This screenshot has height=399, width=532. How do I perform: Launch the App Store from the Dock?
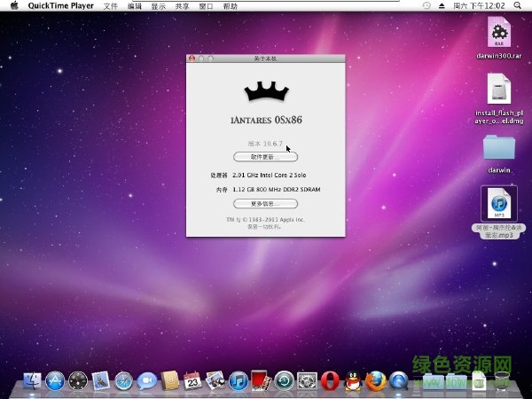click(56, 381)
